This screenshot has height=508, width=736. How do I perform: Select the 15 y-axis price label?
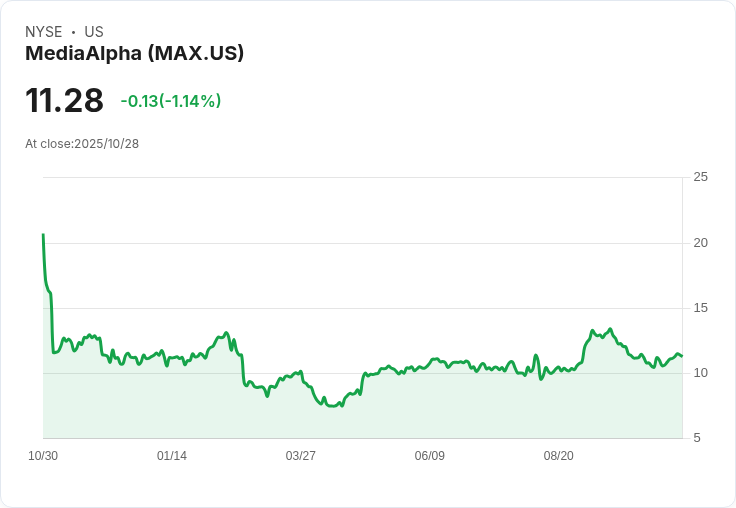pyautogui.click(x=701, y=308)
